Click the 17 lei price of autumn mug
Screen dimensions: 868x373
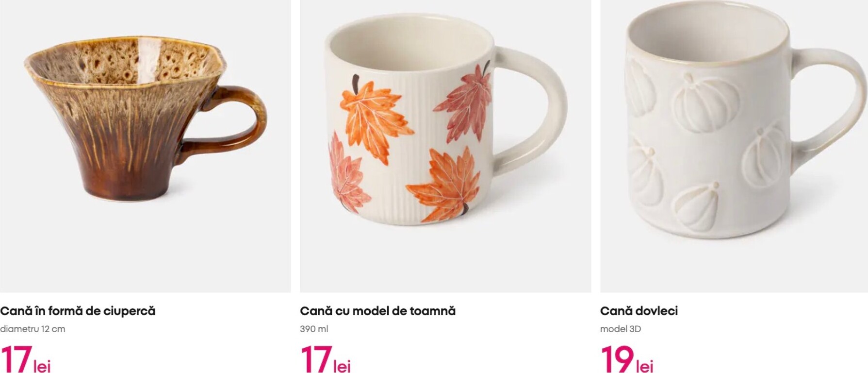[325, 359]
